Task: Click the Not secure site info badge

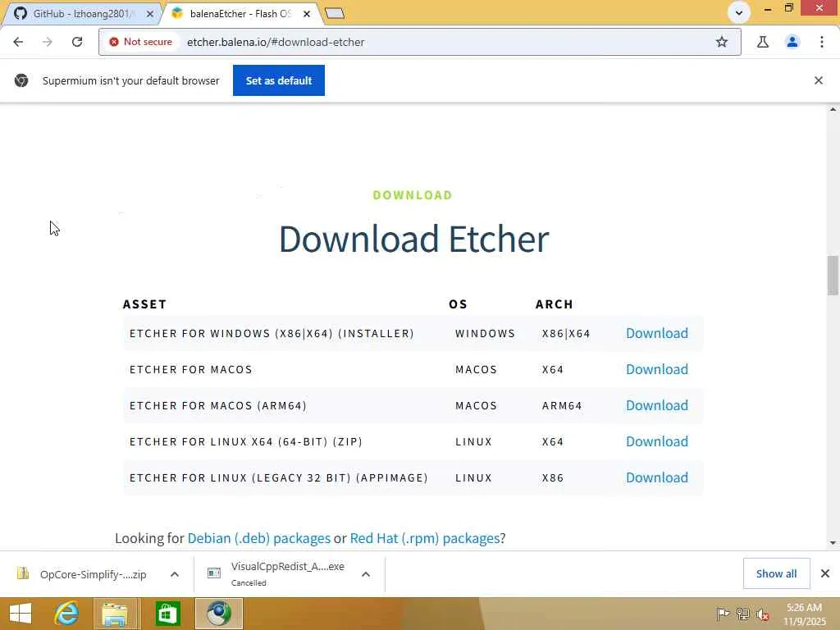Action: tap(141, 42)
